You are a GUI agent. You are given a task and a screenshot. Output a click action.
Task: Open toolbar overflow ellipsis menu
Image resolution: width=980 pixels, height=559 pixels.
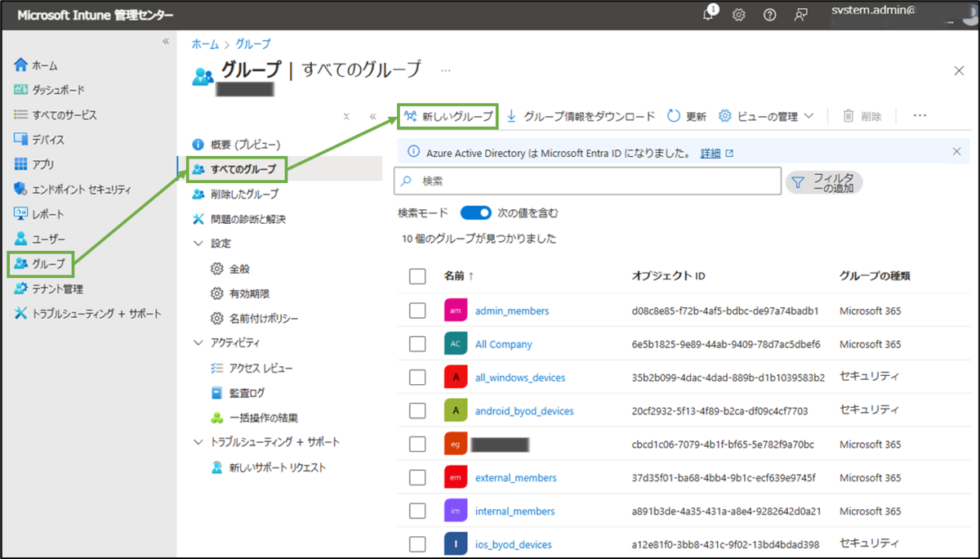920,116
